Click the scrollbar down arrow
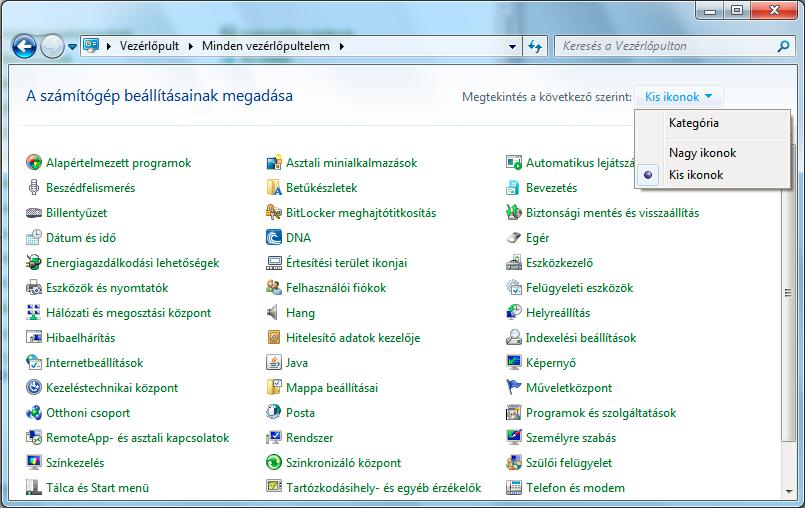The height and width of the screenshot is (508, 805). coord(789,492)
